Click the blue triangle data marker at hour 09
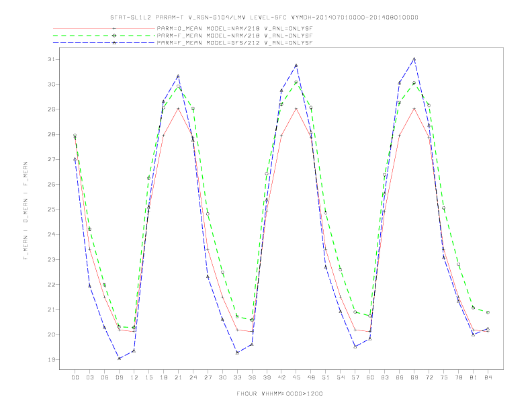 pyautogui.click(x=119, y=359)
